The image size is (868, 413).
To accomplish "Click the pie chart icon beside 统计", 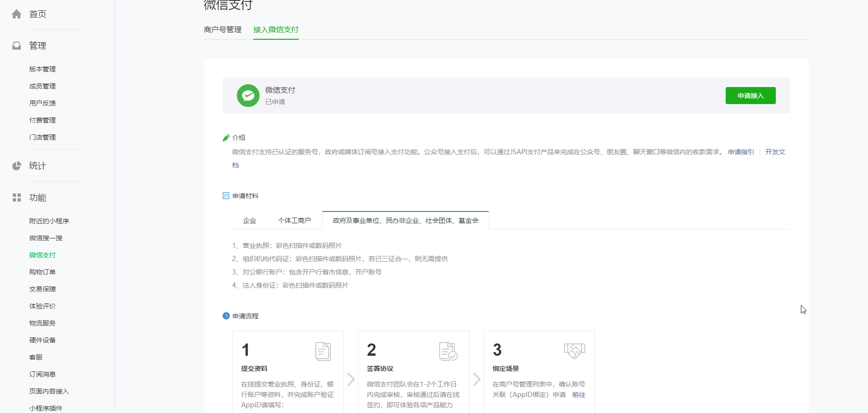I will pos(17,166).
